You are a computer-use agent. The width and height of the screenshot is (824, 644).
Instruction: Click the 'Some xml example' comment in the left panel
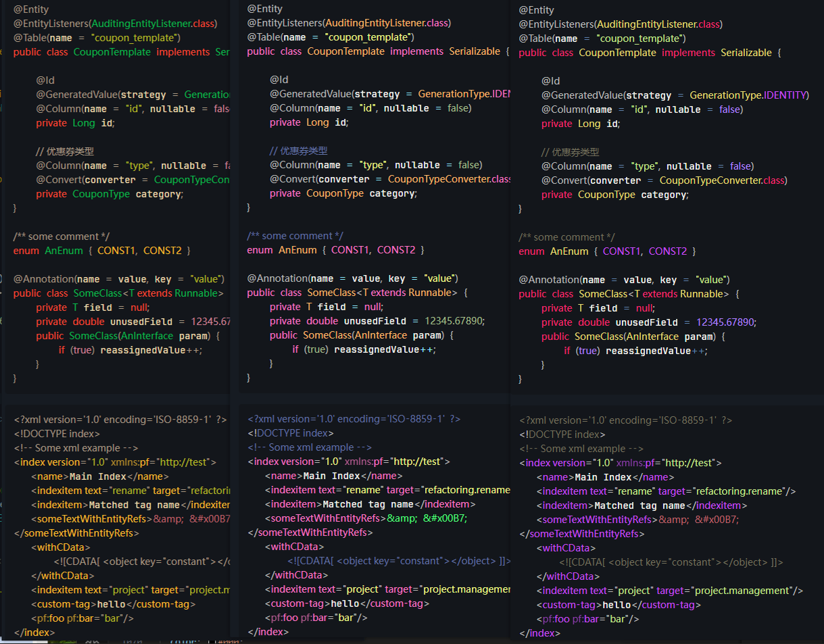point(76,448)
